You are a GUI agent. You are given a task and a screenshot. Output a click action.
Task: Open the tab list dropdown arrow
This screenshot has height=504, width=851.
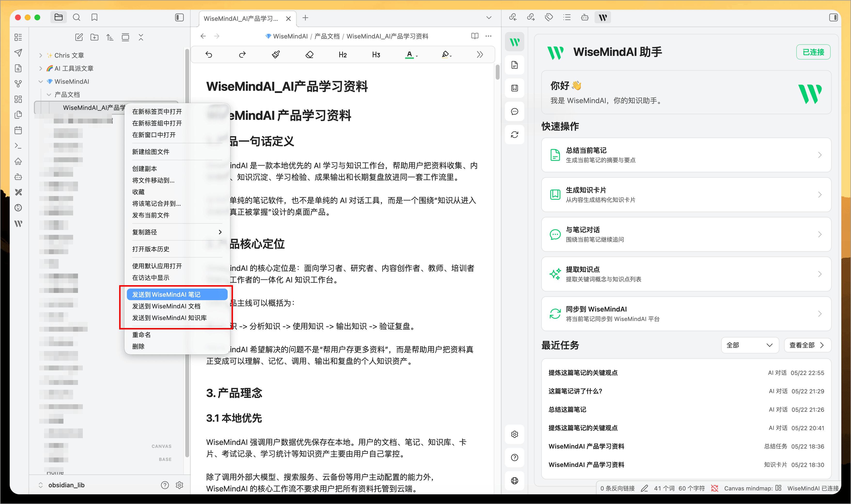(489, 18)
